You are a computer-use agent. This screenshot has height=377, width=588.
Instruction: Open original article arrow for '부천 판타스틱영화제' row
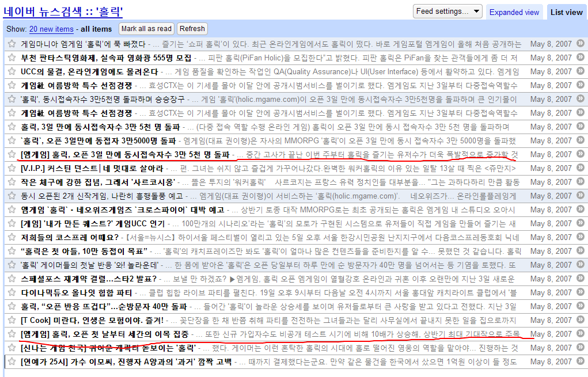581,58
